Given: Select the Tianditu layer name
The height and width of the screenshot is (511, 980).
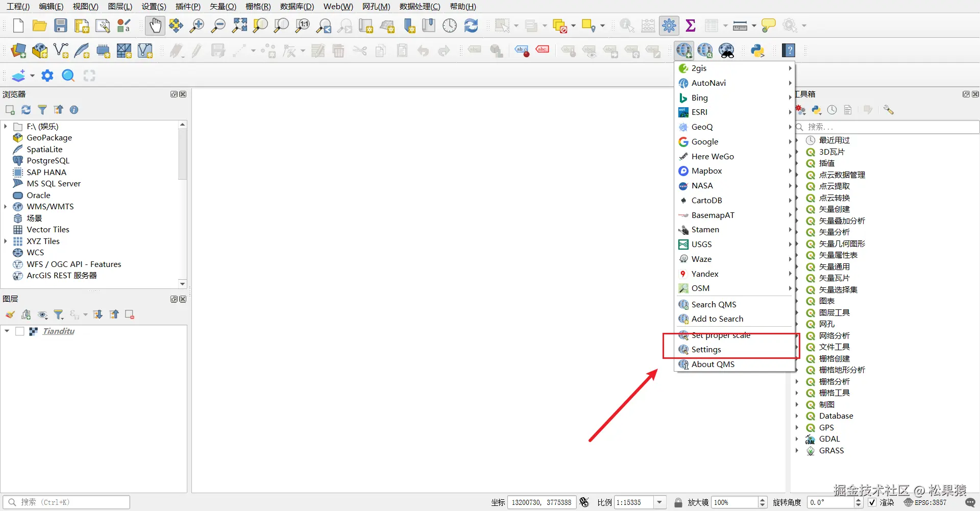Looking at the screenshot, I should (x=59, y=331).
